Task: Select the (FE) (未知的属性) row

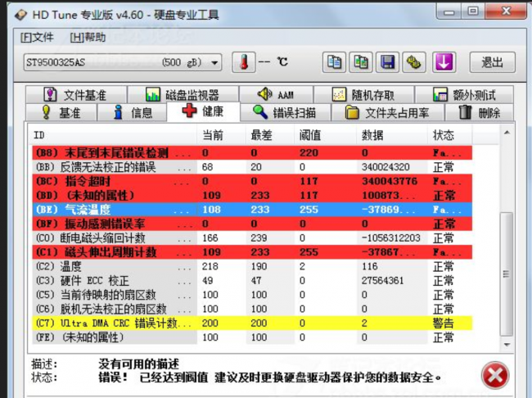Action: [252, 337]
